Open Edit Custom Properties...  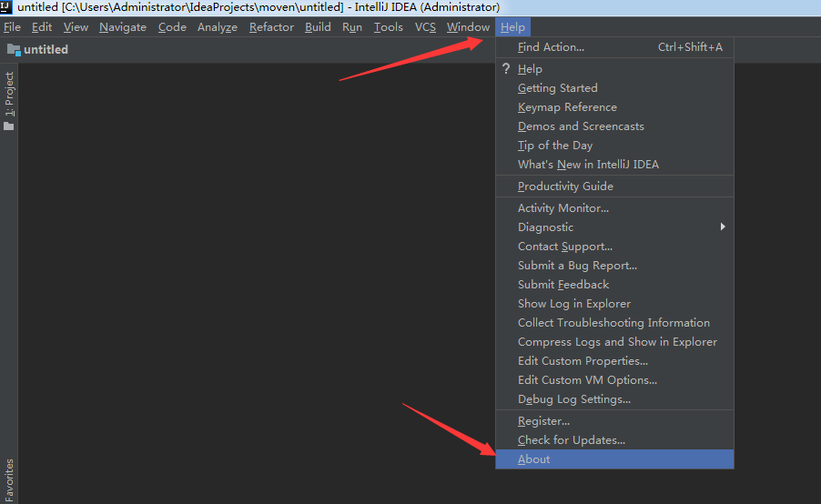[x=614, y=360]
